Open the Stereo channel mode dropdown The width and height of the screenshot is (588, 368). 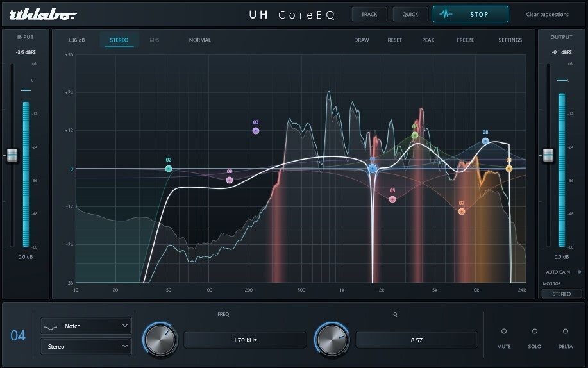[x=86, y=347]
